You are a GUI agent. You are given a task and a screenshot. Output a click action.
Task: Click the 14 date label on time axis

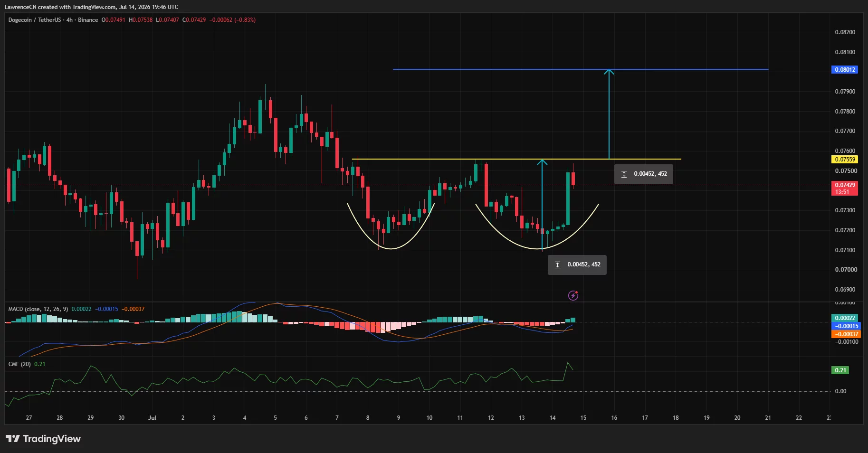(553, 418)
